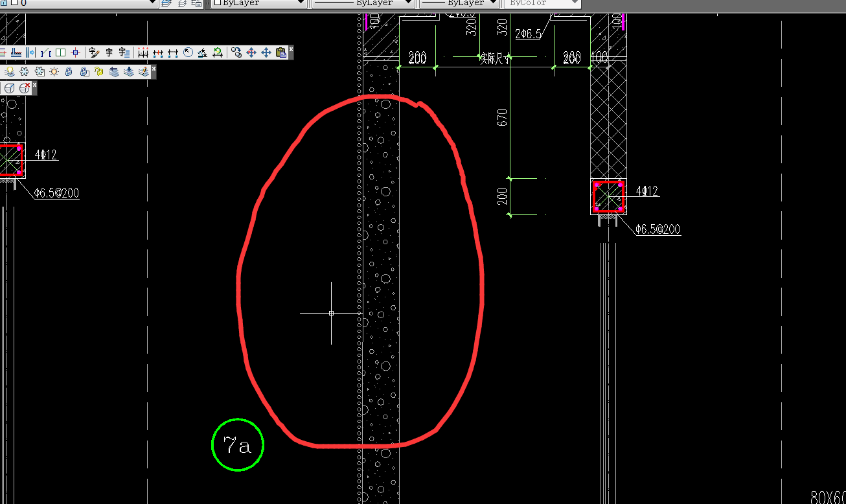The image size is (846, 504).
Task: Select the 2Φ6.5 rebar annotation
Action: click(x=529, y=34)
